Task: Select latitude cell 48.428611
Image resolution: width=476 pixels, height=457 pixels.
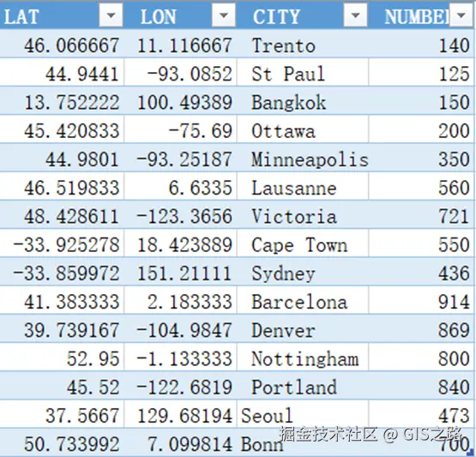Action: pos(62,214)
